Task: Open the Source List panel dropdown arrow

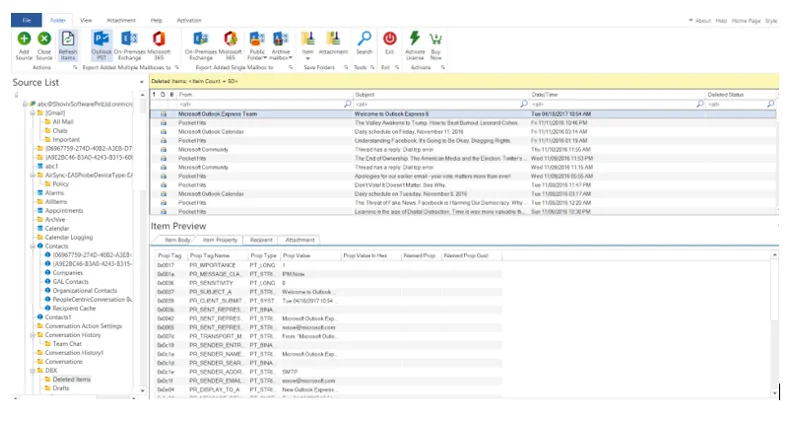Action: tap(141, 82)
